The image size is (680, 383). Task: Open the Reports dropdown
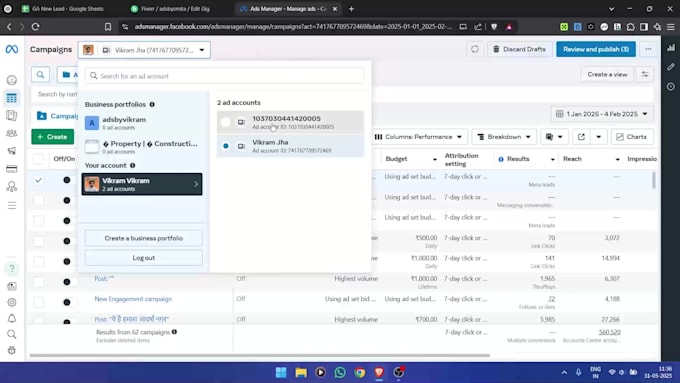pos(554,137)
